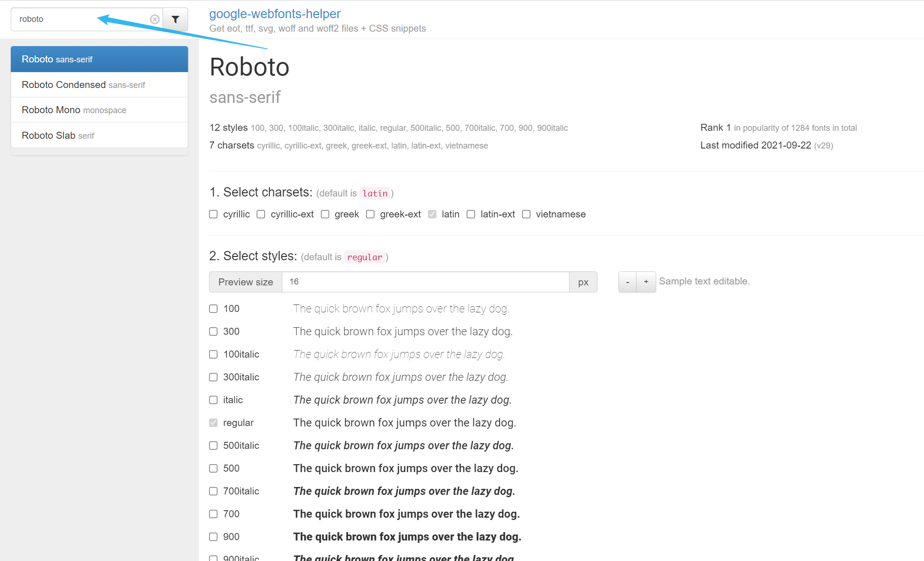
Task: Toggle the latin-ext charset checkbox
Action: click(x=471, y=215)
